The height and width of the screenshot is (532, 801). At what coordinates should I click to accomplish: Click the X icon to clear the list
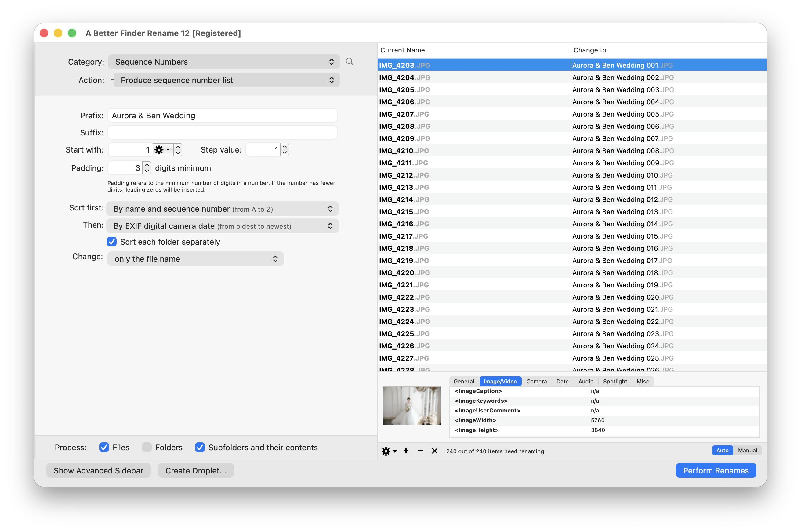[434, 451]
